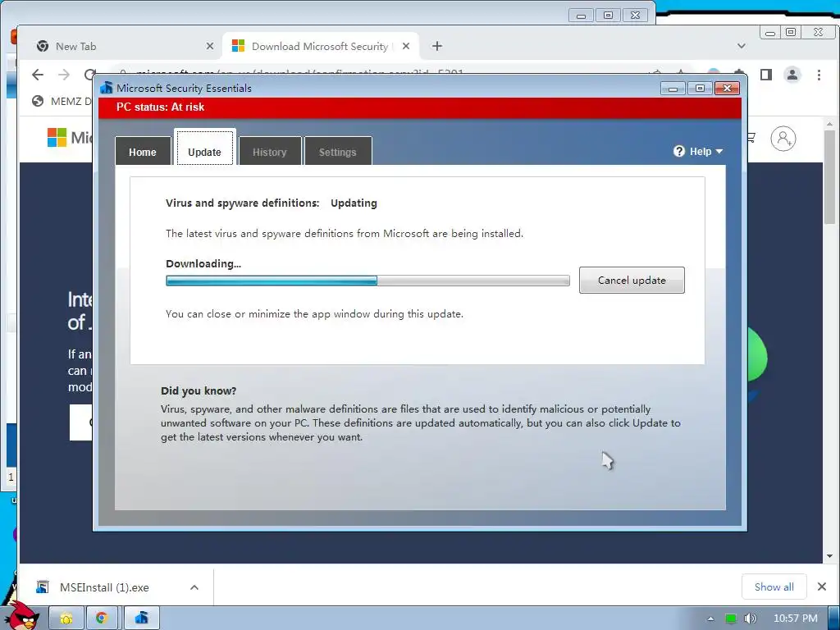Show hidden system tray icons
The width and height of the screenshot is (840, 630).
coord(710,619)
